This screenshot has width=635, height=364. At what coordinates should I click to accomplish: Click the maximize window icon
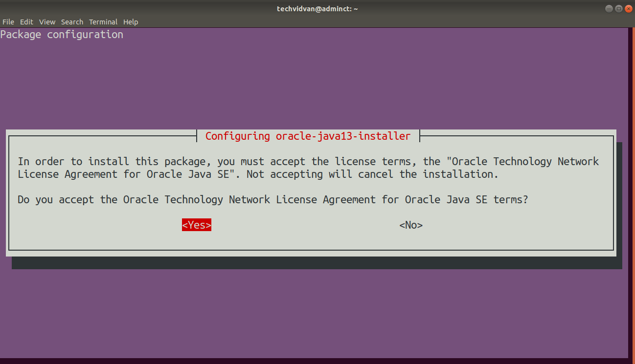618,8
